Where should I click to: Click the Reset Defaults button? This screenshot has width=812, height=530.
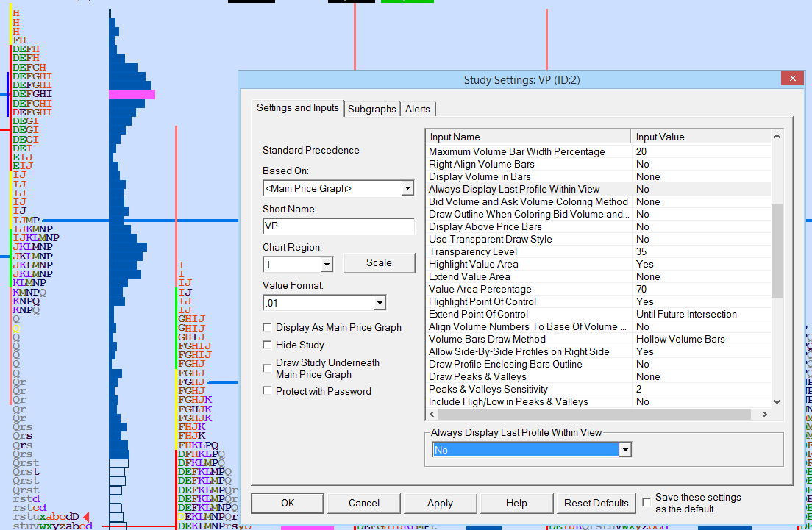coord(596,503)
